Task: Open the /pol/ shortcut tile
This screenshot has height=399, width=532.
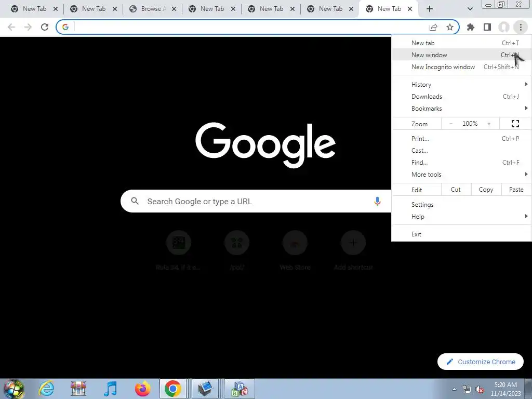Action: (237, 251)
